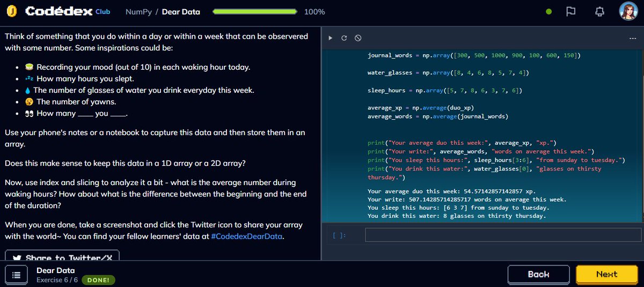
Task: Click the 100% progress label
Action: [314, 11]
